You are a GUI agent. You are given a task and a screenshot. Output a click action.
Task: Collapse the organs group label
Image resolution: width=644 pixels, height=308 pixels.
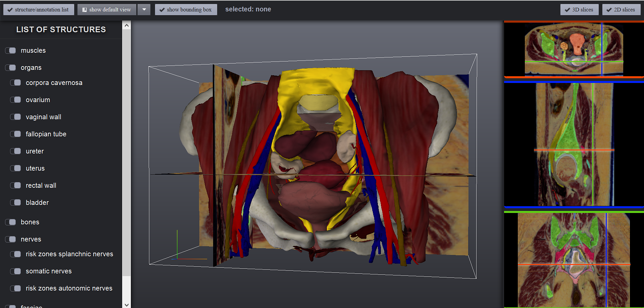[x=31, y=68]
